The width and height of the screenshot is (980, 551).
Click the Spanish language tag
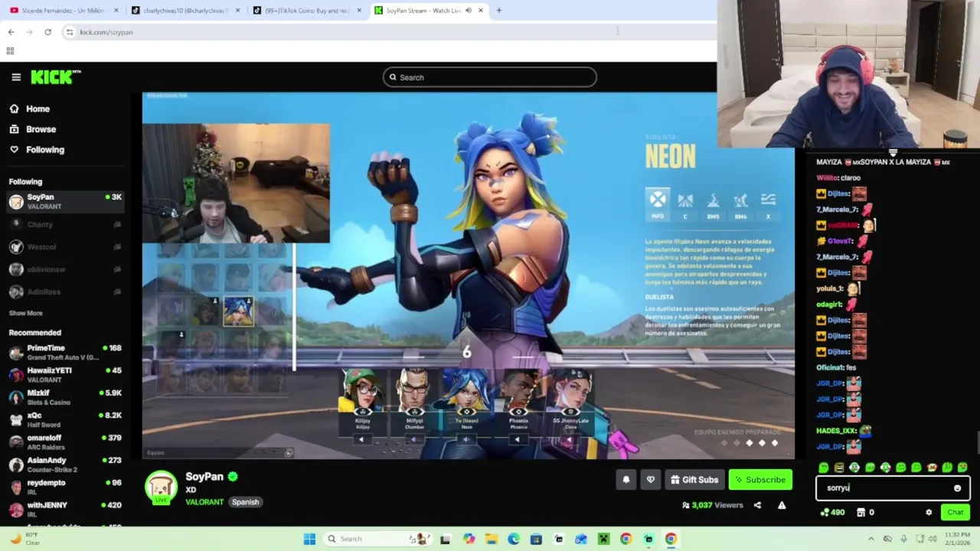[x=245, y=502]
